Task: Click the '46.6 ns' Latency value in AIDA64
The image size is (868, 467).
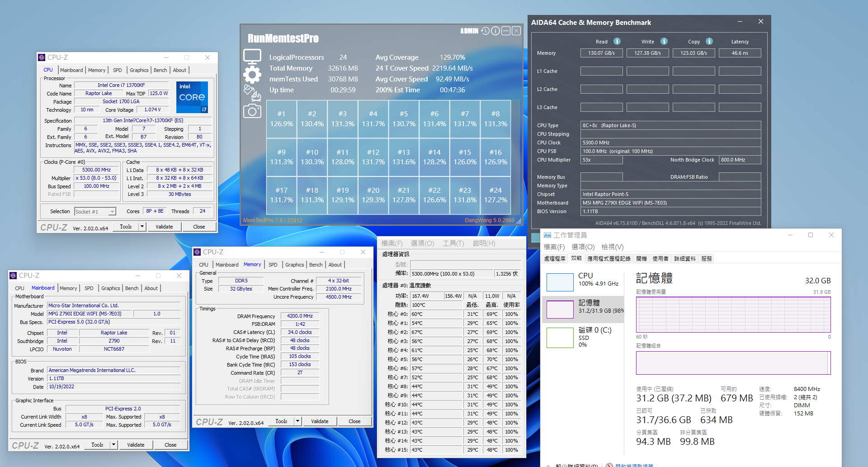Action: click(740, 53)
